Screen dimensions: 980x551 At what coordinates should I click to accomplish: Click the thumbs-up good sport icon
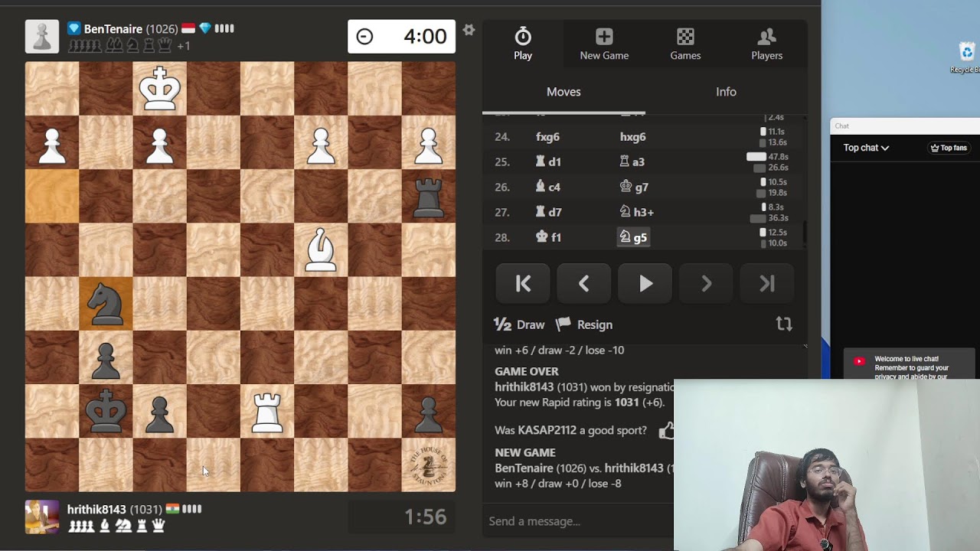click(666, 430)
